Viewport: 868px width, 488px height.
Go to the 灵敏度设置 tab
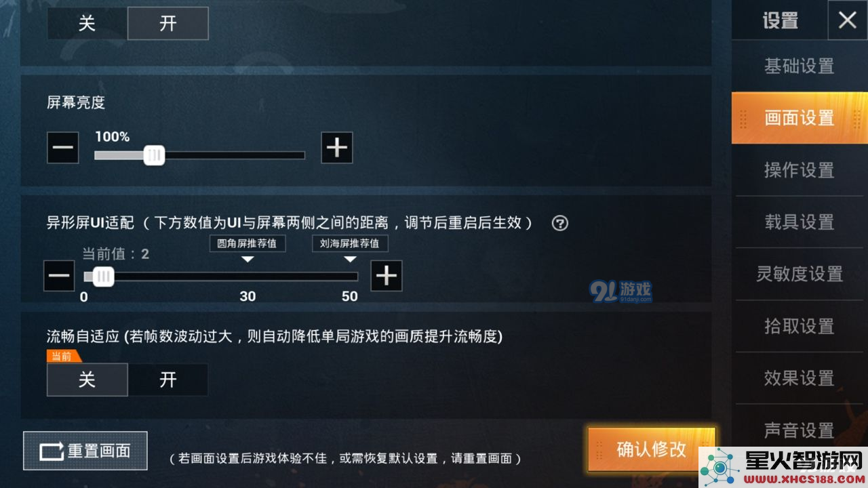tap(799, 274)
